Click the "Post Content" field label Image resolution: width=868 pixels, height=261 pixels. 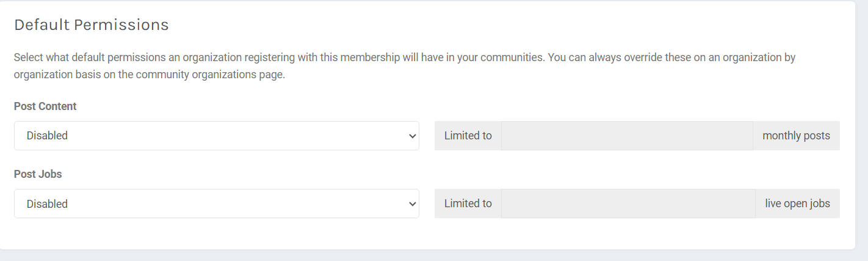45,106
